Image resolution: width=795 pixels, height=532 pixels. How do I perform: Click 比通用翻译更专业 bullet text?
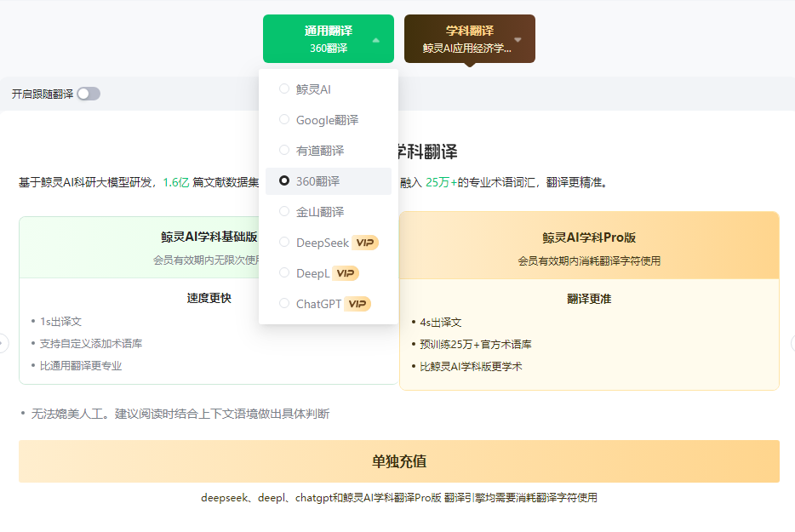click(x=81, y=366)
